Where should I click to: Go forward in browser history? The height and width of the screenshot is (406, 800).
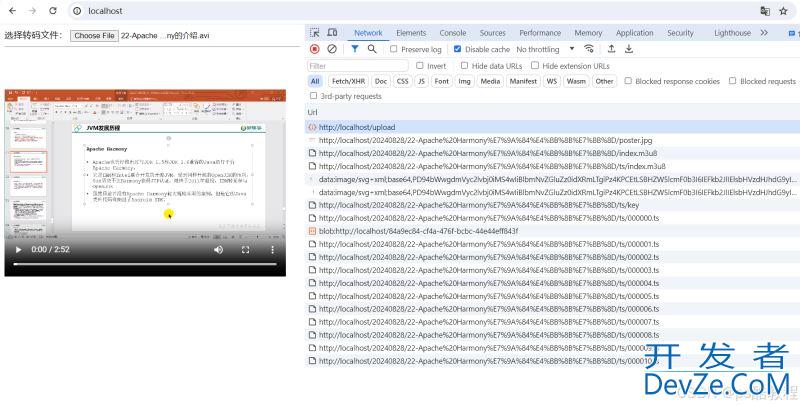click(x=32, y=11)
